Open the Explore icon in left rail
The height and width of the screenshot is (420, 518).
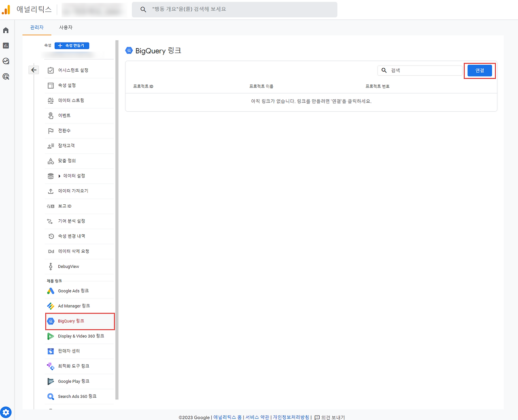tap(6, 61)
